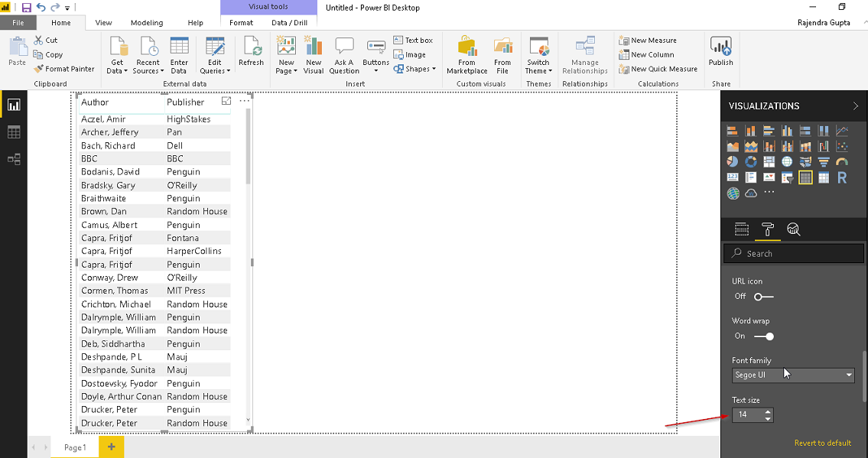Open the Shapes dropdown
The width and height of the screenshot is (868, 458).
pyautogui.click(x=414, y=69)
